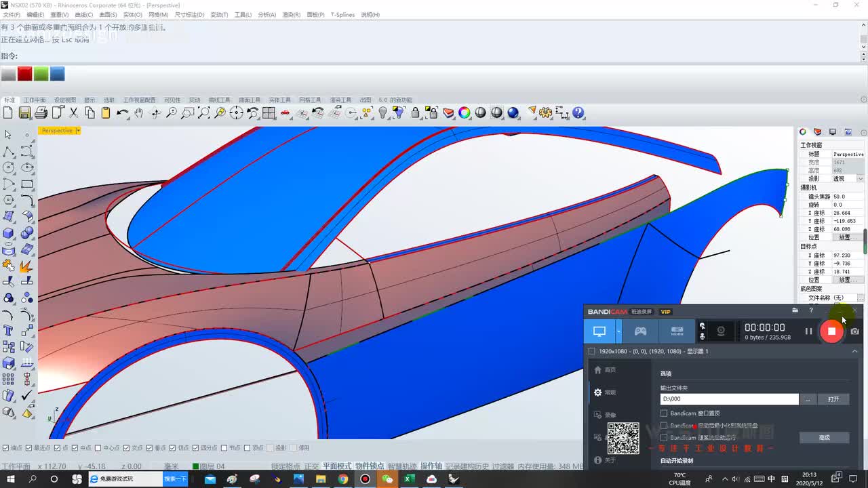Toggle the 端点 osnap checkbox
Viewport: 868px width, 488px height.
(6, 448)
